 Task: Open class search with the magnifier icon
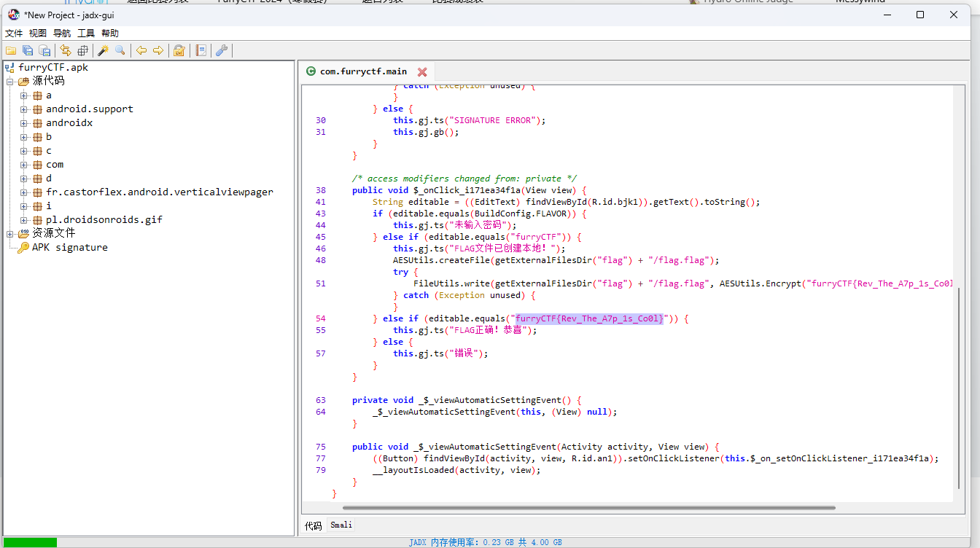(x=120, y=50)
